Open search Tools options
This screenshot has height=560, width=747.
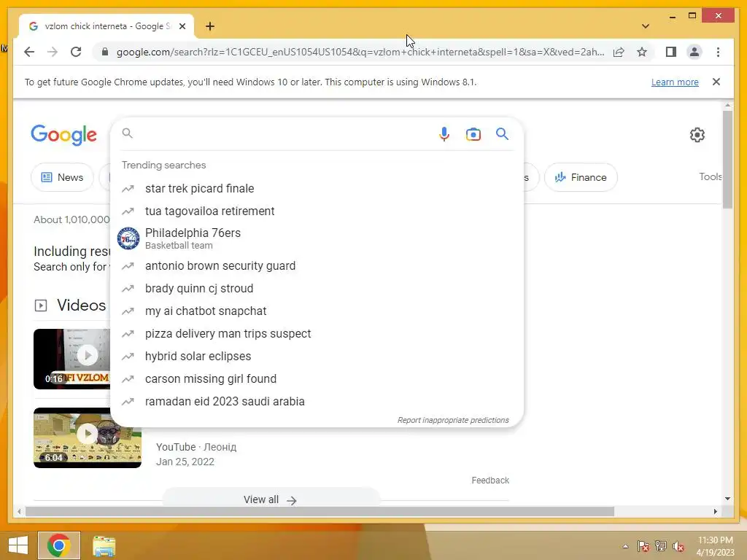click(711, 176)
